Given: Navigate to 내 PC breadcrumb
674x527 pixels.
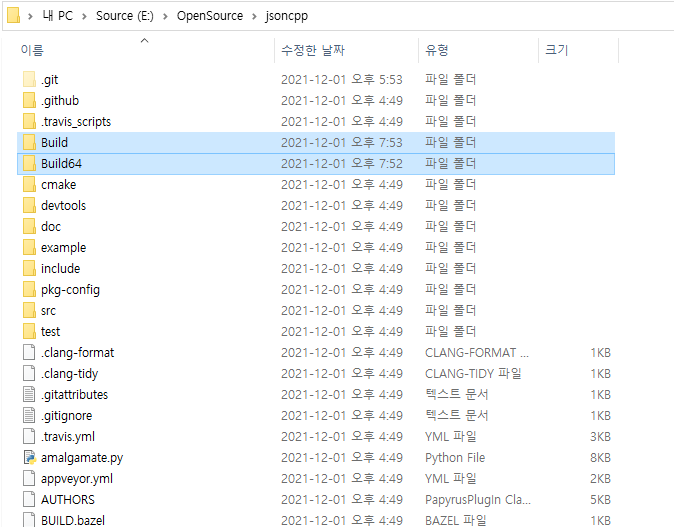Looking at the screenshot, I should click(x=57, y=16).
